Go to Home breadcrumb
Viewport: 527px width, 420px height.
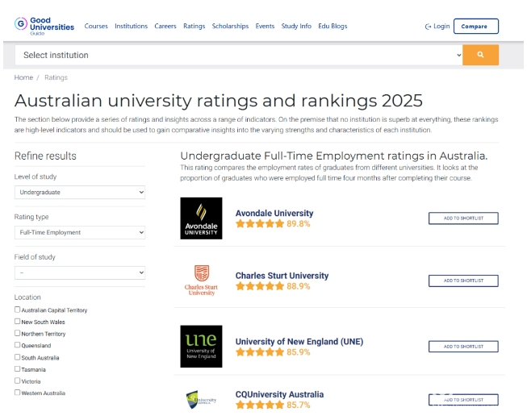23,77
